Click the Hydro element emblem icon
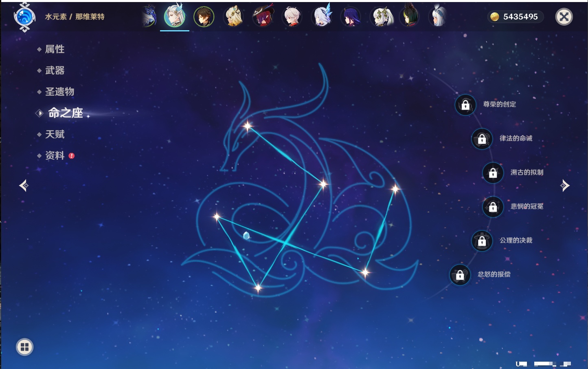588x369 pixels. pyautogui.click(x=24, y=17)
